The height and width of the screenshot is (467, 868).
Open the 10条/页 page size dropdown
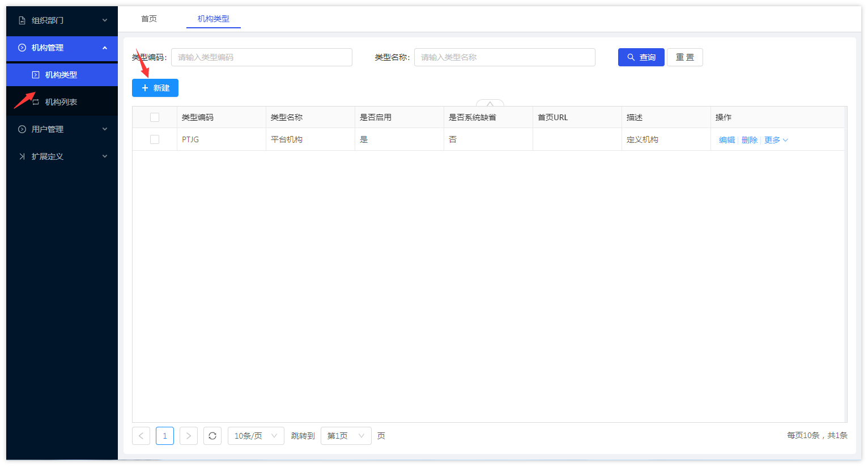[x=256, y=436]
